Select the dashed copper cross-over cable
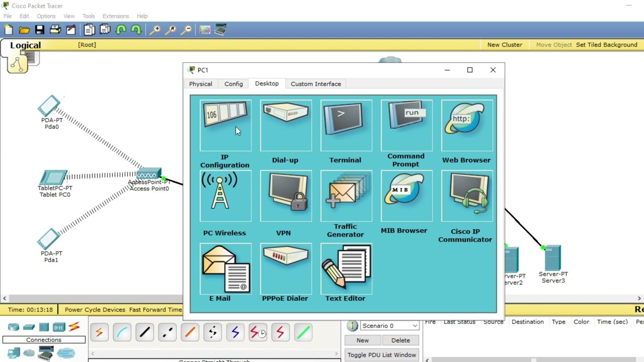The height and width of the screenshot is (362, 644). click(168, 332)
